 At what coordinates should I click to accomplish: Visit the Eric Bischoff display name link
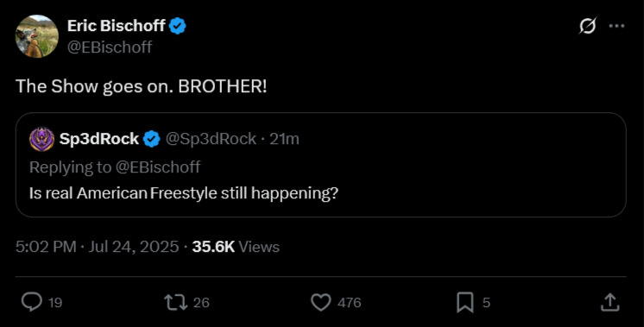coord(117,26)
